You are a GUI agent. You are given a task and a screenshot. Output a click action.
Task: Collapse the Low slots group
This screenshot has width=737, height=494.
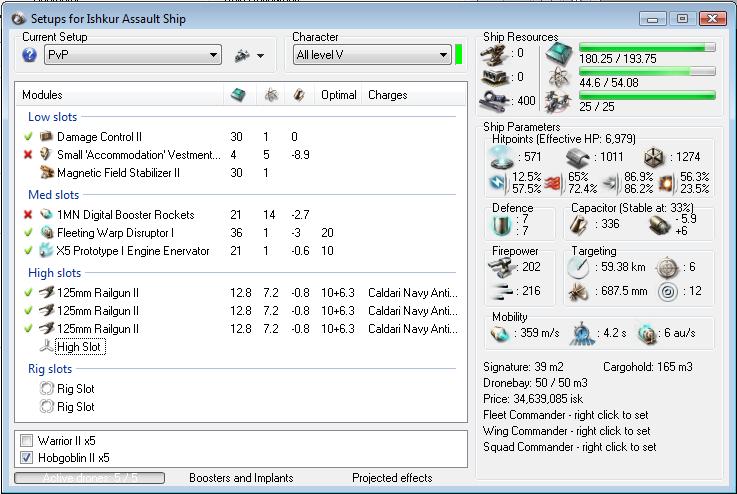[52, 117]
